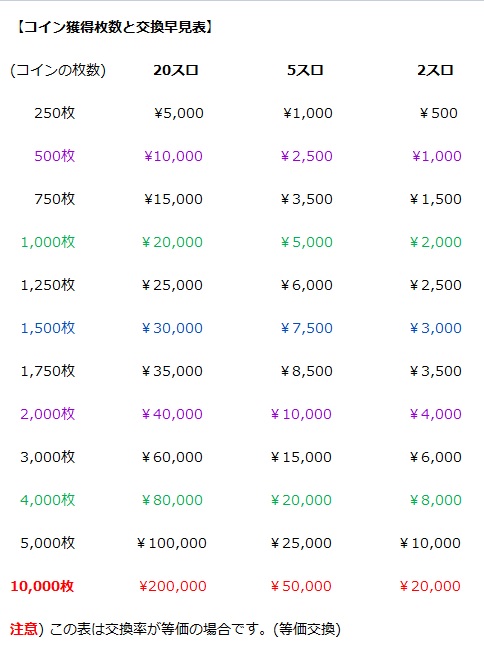Image resolution: width=484 pixels, height=660 pixels.
Task: Click the purple ¥10,000 value for 500枚 under 20スロ
Action: (173, 156)
